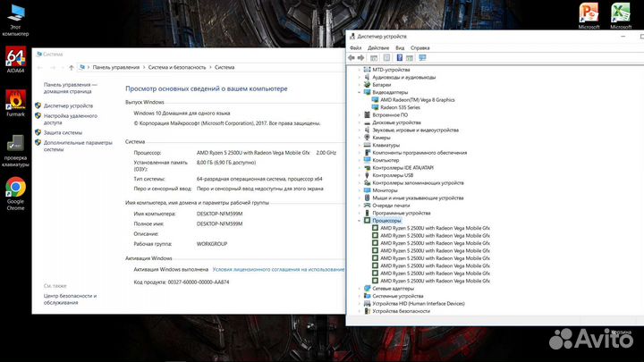Viewport: 644px width, 362px height.
Task: Click the Back arrow in Система window
Action: 40,67
